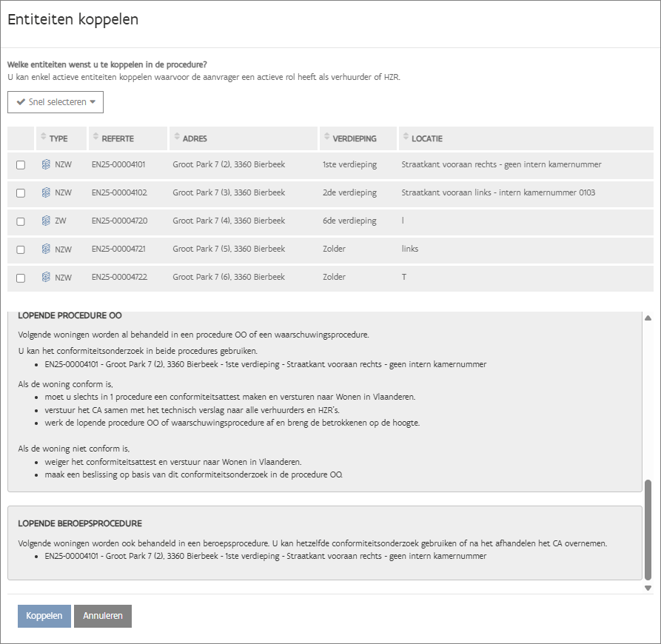Click building icon for EN25-00004101 row
Screen dimensions: 661x644
coord(46,164)
